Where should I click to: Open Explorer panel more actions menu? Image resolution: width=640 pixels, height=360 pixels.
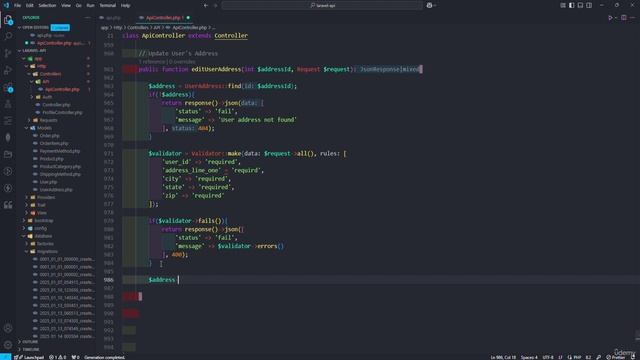87,18
